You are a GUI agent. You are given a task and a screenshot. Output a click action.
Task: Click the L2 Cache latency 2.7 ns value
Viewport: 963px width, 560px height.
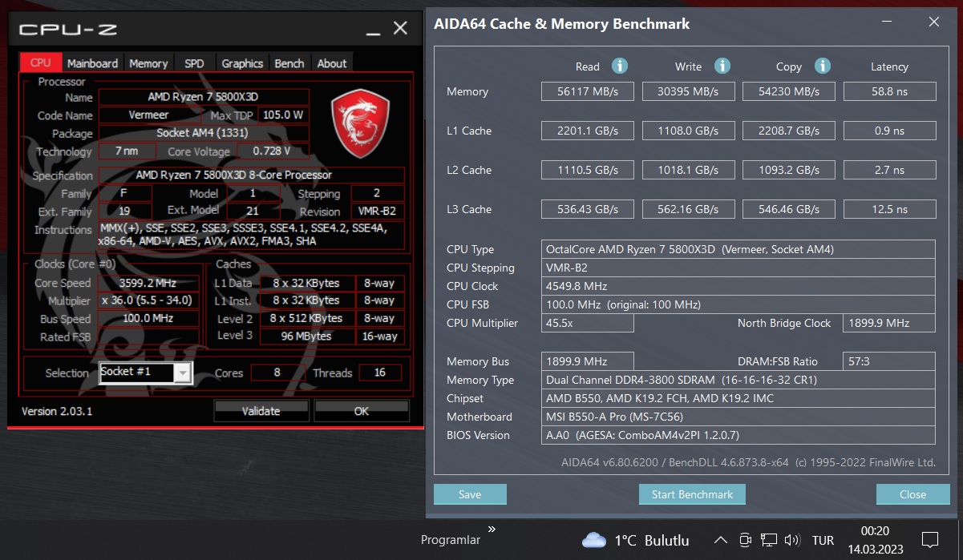pos(890,170)
